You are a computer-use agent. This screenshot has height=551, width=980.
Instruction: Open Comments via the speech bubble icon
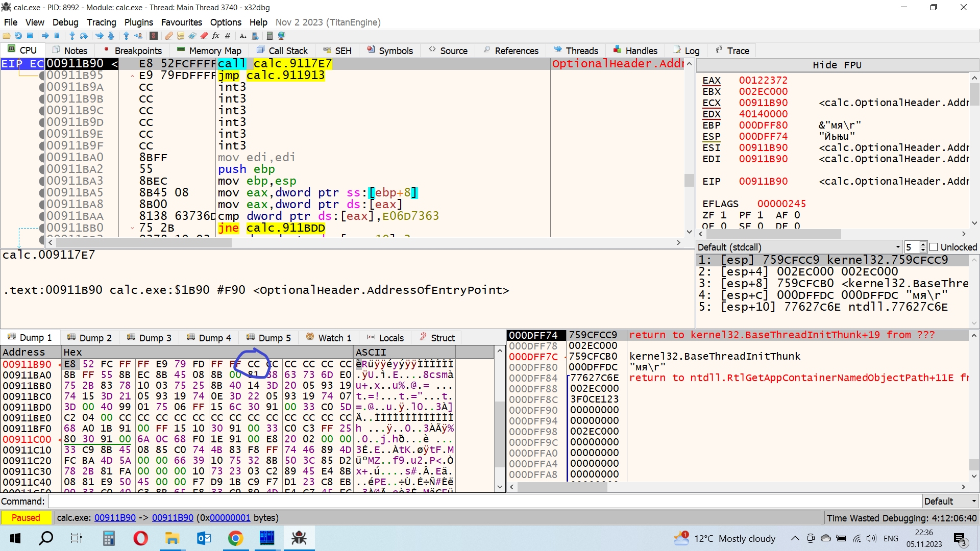coord(181,36)
